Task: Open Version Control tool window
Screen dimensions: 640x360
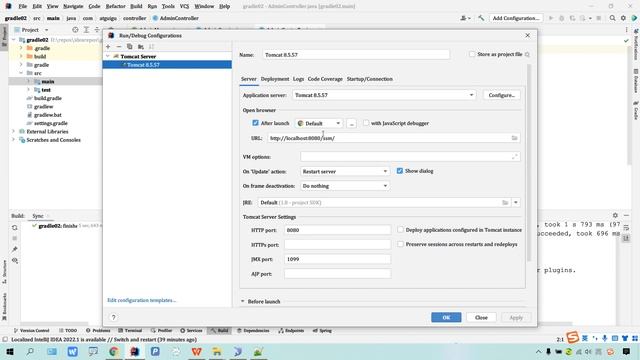Action: 31,330
